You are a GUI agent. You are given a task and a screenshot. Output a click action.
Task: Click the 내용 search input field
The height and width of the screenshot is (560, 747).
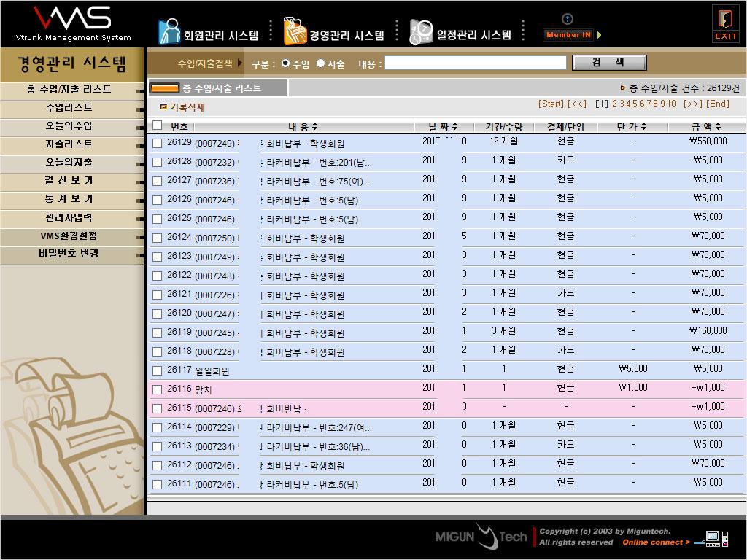pos(476,63)
